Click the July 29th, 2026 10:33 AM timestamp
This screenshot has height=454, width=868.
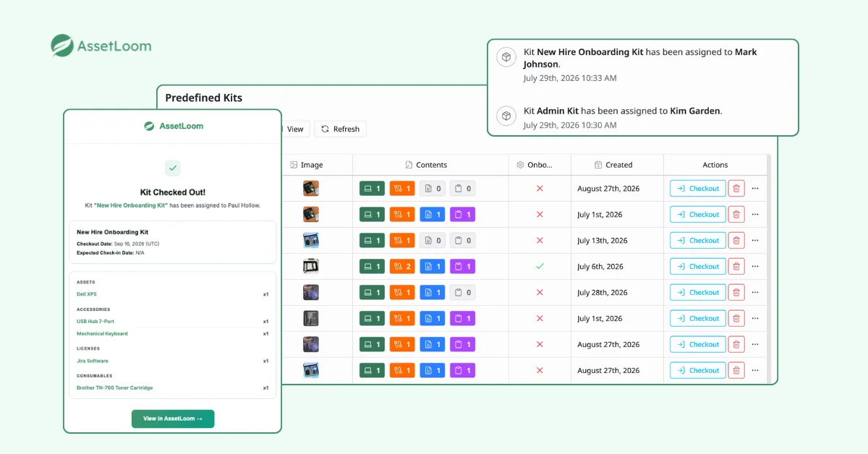[570, 78]
